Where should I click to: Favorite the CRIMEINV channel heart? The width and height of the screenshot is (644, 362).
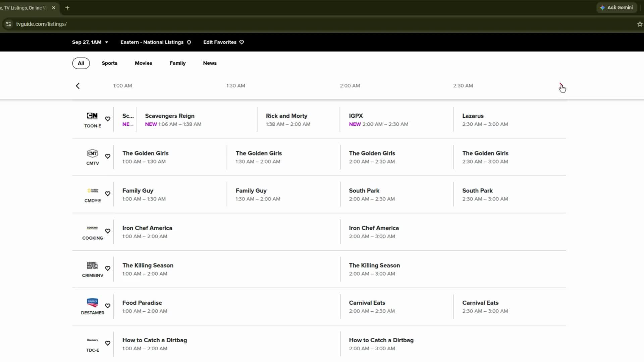click(108, 268)
